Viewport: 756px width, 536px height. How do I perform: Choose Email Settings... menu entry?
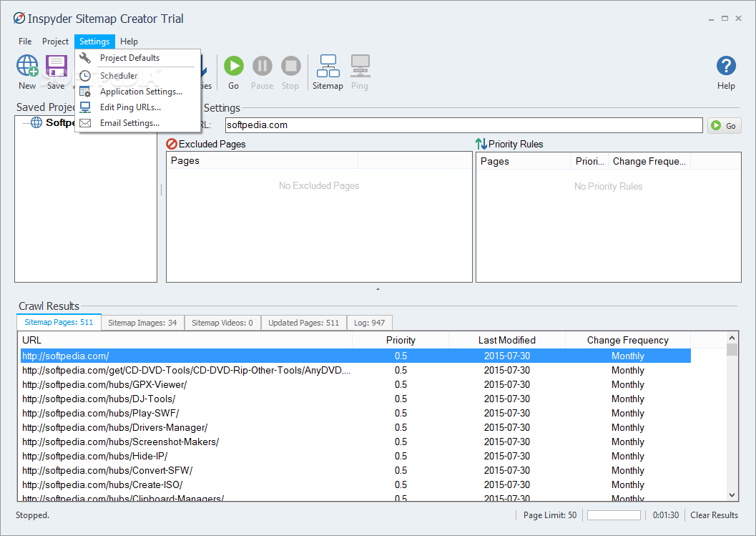click(138, 123)
